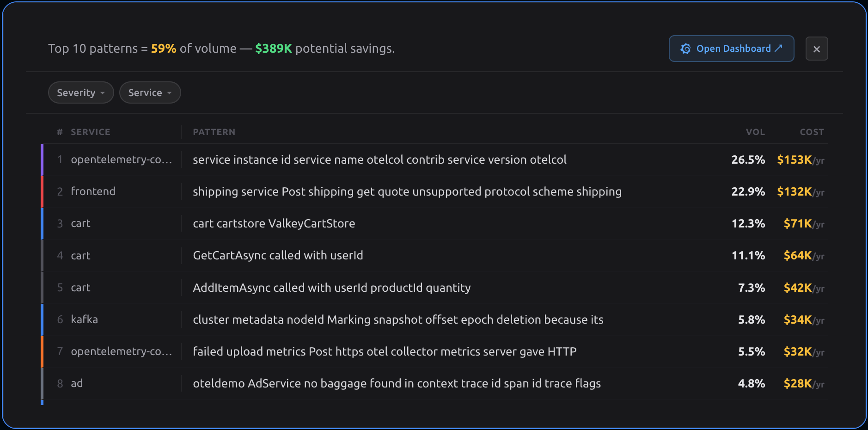Sort by the VOL column header

(x=755, y=132)
